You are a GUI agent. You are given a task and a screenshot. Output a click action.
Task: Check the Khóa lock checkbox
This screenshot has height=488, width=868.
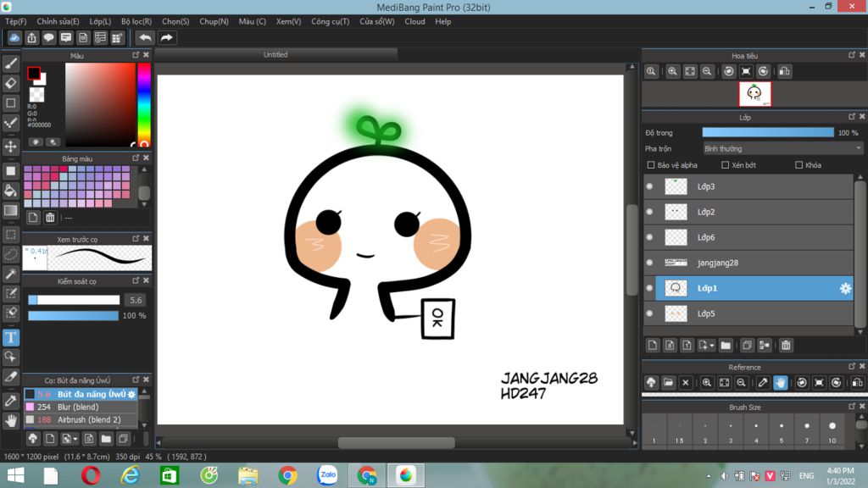798,165
